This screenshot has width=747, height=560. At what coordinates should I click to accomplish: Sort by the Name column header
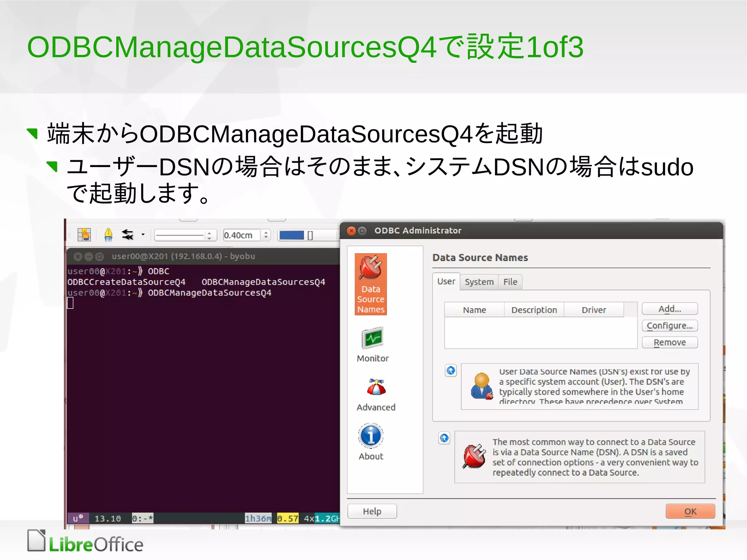(474, 310)
